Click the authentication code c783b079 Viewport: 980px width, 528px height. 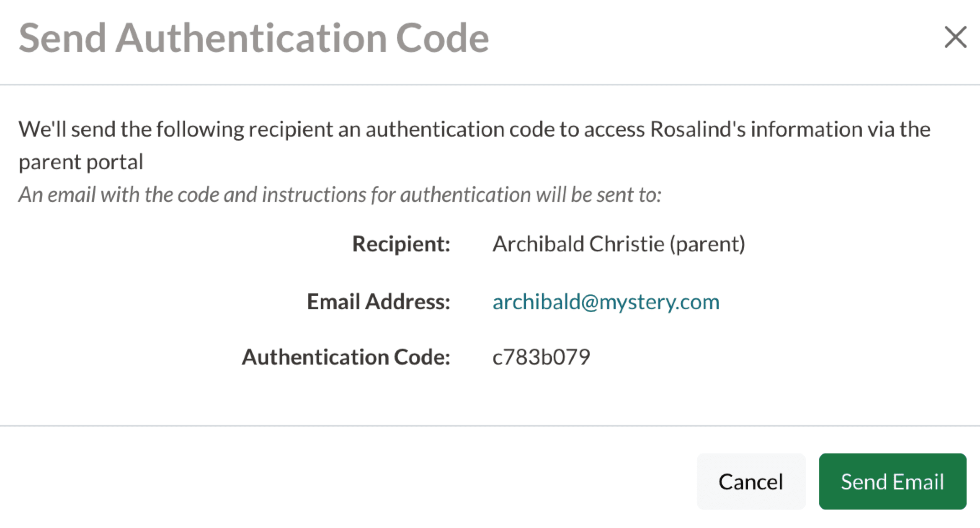tap(541, 357)
